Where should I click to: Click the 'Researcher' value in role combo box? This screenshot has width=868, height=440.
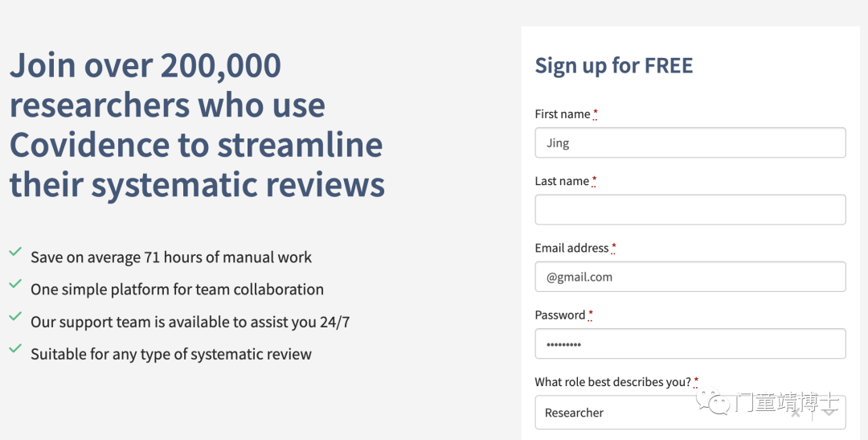(x=574, y=413)
